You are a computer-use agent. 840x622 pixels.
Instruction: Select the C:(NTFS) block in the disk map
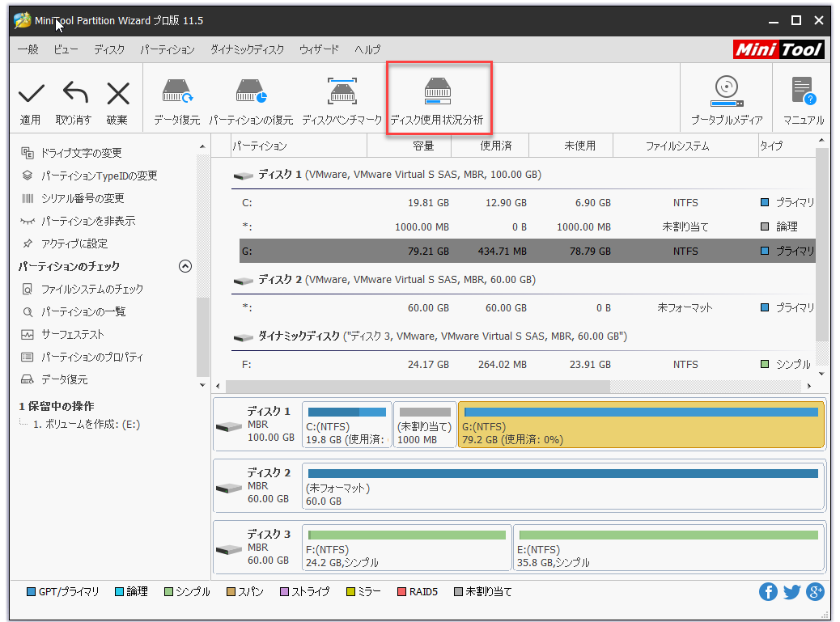click(346, 425)
